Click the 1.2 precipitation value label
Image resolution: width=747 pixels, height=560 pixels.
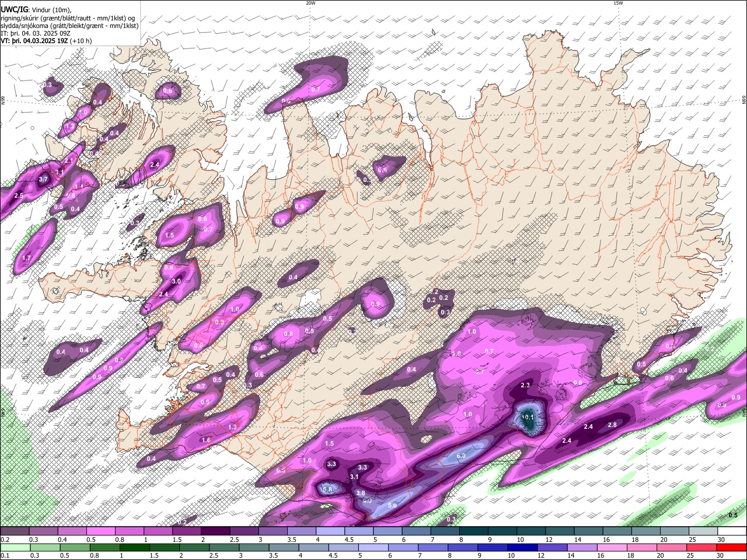(70, 126)
